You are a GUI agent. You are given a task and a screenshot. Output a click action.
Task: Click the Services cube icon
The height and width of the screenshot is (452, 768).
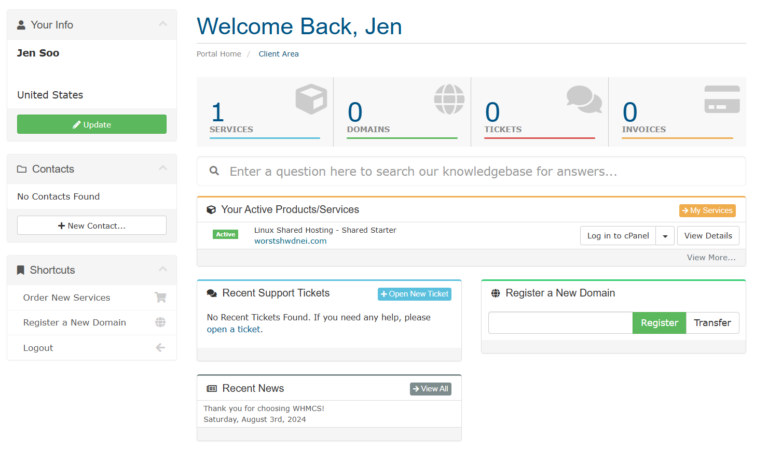[x=311, y=99]
